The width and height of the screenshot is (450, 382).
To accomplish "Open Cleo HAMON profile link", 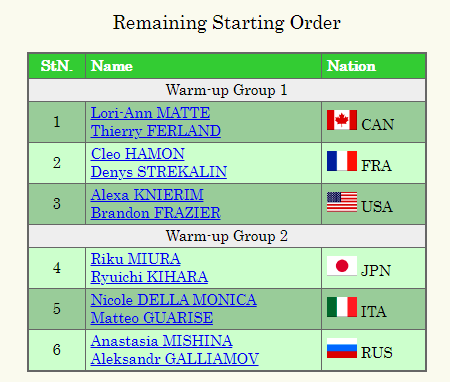I will pyautogui.click(x=137, y=154).
